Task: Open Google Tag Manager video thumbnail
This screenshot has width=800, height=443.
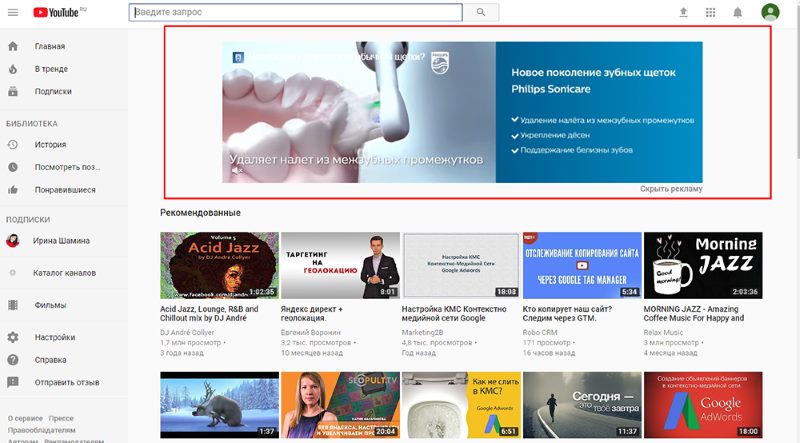Action: click(582, 265)
